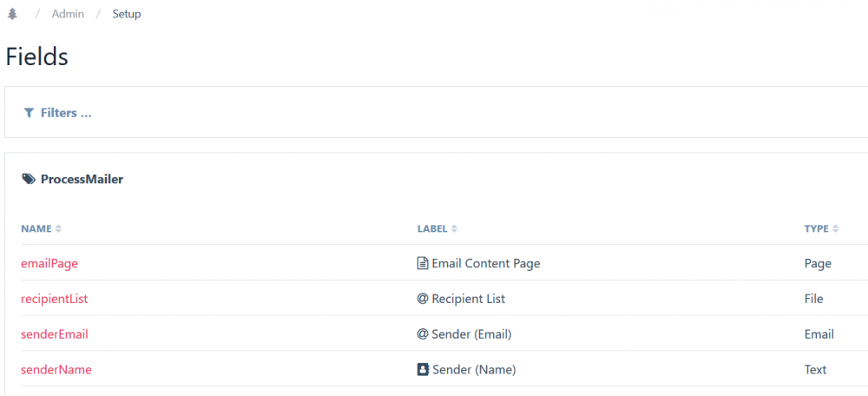Sort fields by the NAME column arrows
This screenshot has height=396, width=868.
(58, 229)
